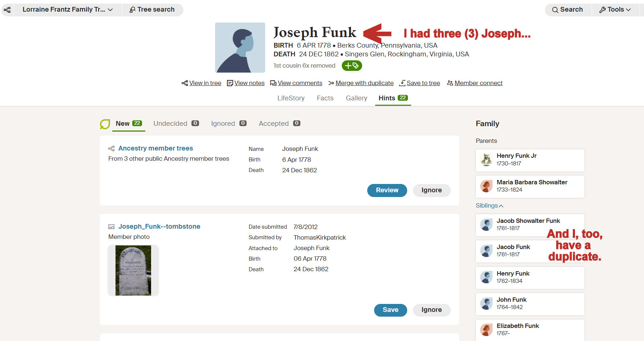Show the Ignored hints tab
The height and width of the screenshot is (341, 644).
228,124
